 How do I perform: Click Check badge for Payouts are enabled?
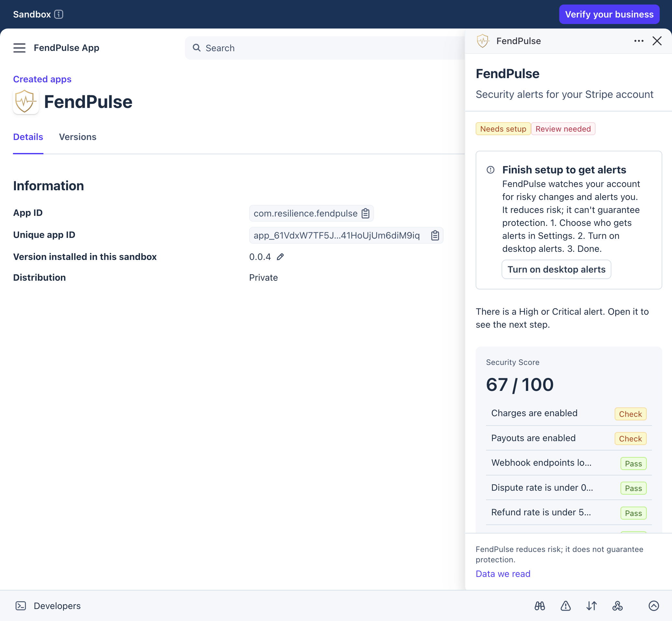click(630, 439)
